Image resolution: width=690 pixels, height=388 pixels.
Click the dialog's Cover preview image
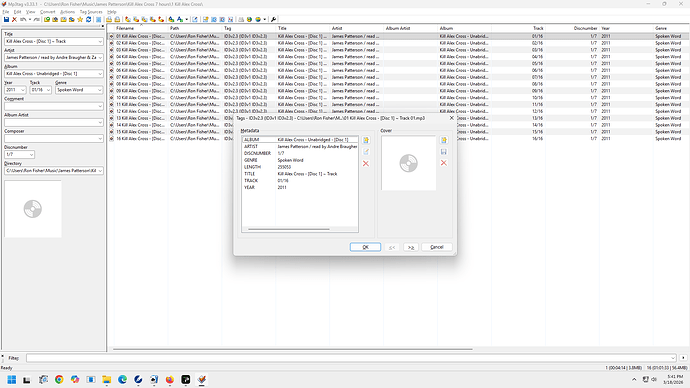pos(408,163)
